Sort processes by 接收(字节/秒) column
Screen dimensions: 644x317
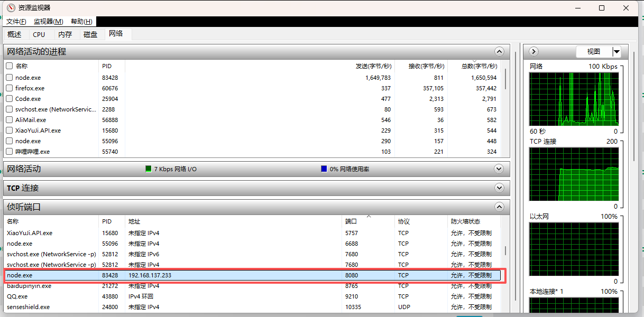(x=426, y=66)
